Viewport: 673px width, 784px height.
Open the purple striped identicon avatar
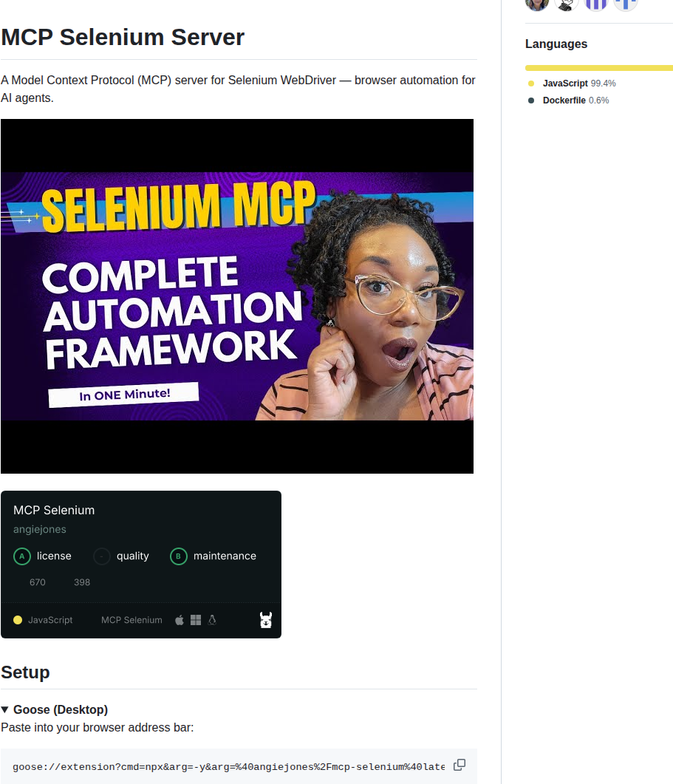point(596,2)
